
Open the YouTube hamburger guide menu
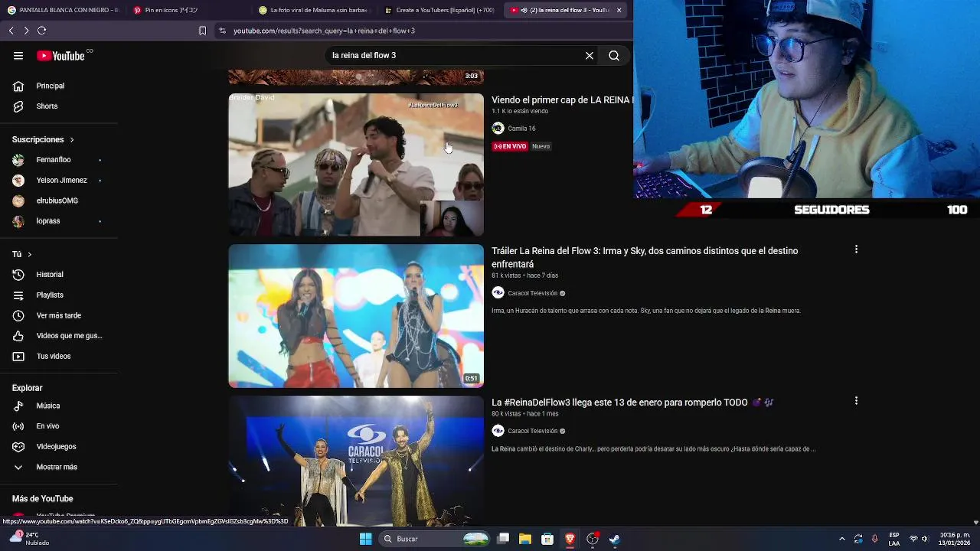click(x=18, y=56)
